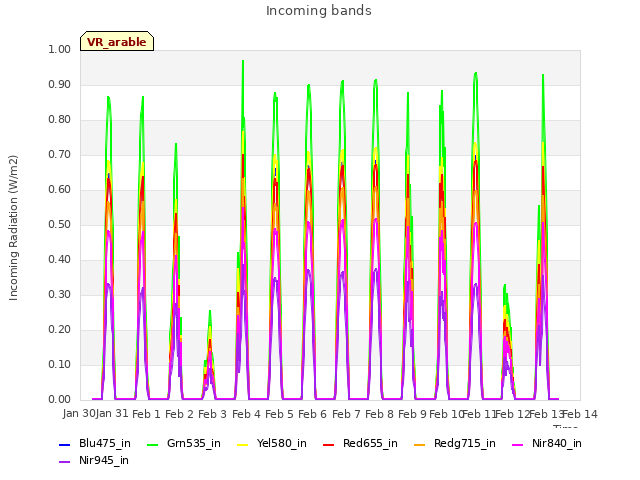Click the 0.40 y-axis tick label
Image resolution: width=640 pixels, height=480 pixels.
60,260
